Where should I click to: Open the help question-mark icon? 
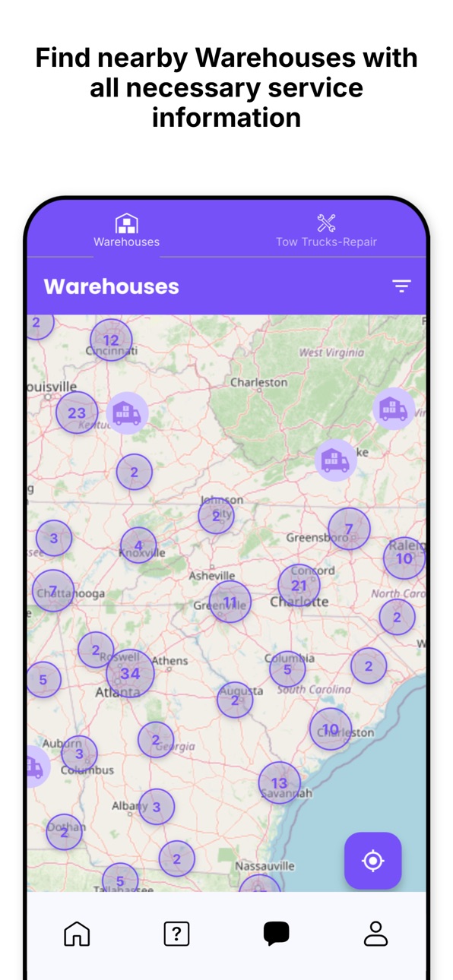pos(176,933)
